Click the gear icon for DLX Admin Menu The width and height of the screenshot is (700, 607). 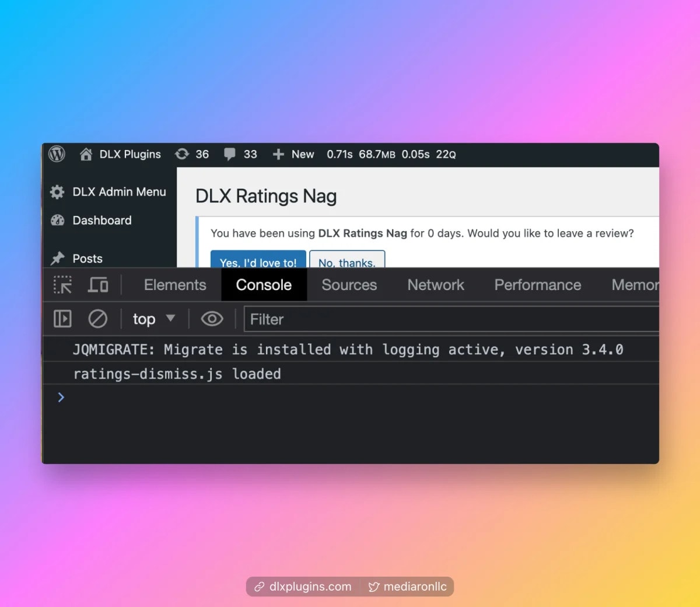coord(57,192)
